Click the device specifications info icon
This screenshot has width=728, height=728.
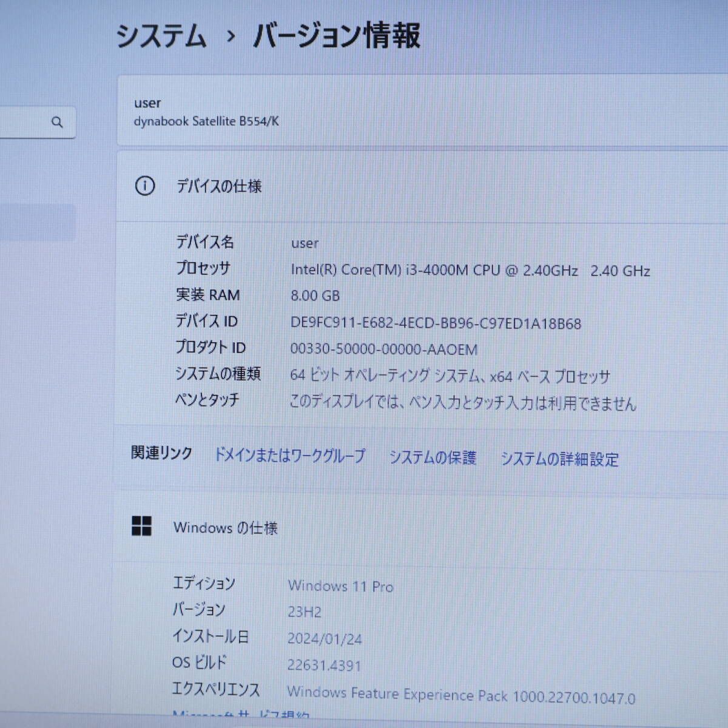tap(144, 186)
